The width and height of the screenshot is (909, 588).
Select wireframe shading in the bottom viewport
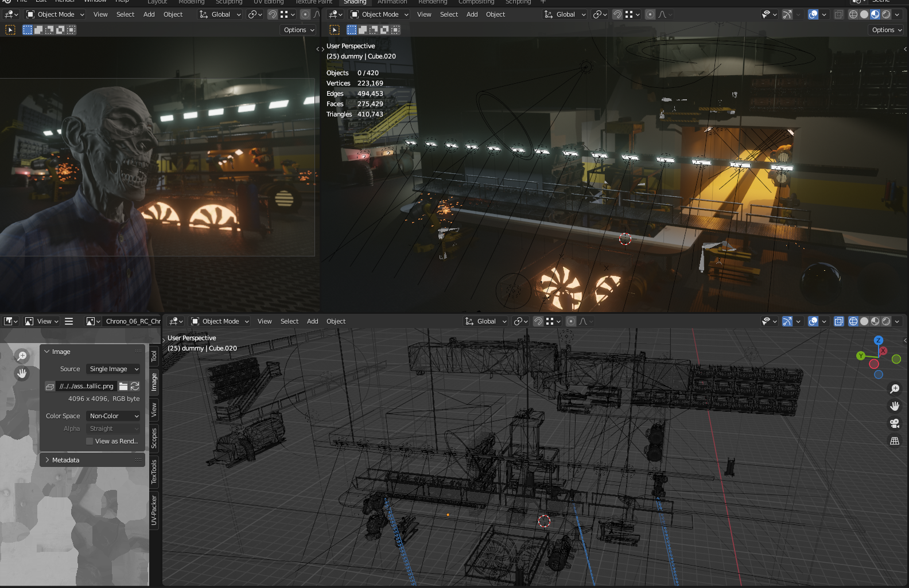click(x=853, y=321)
